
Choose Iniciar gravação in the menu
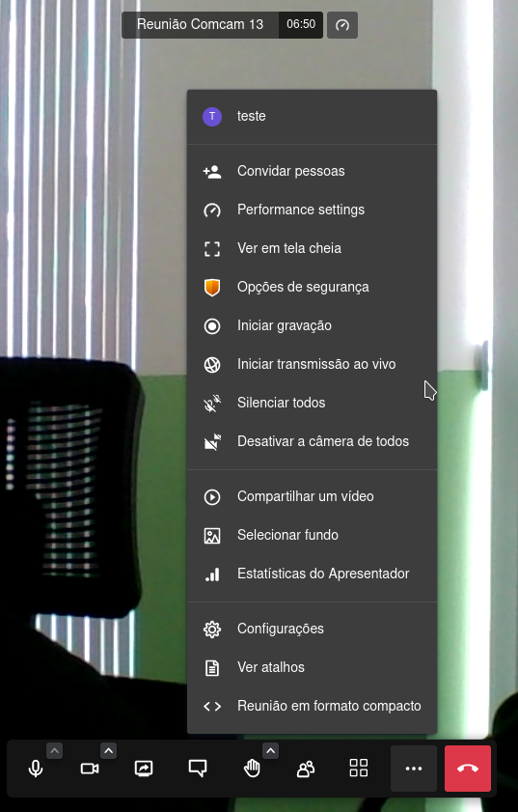(312, 325)
